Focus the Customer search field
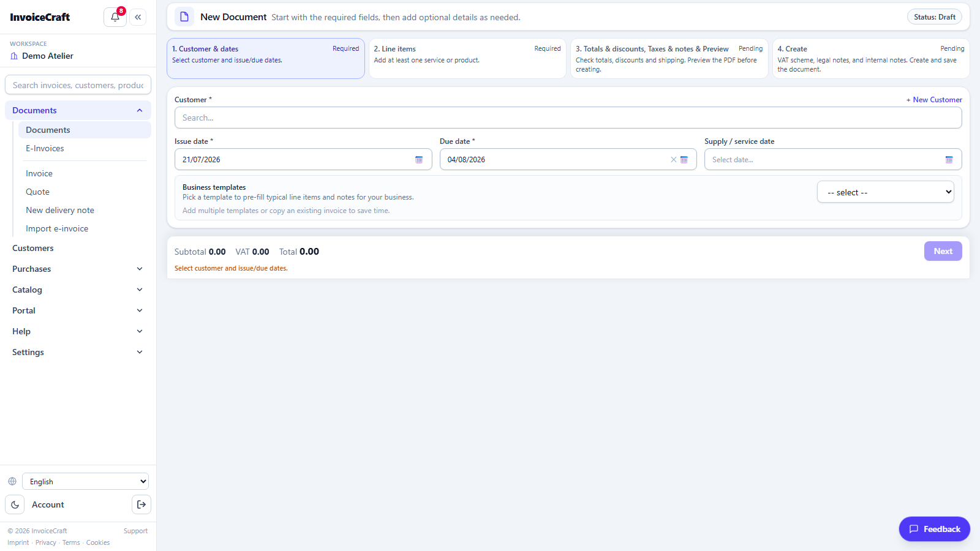The width and height of the screenshot is (980, 551). [x=568, y=118]
